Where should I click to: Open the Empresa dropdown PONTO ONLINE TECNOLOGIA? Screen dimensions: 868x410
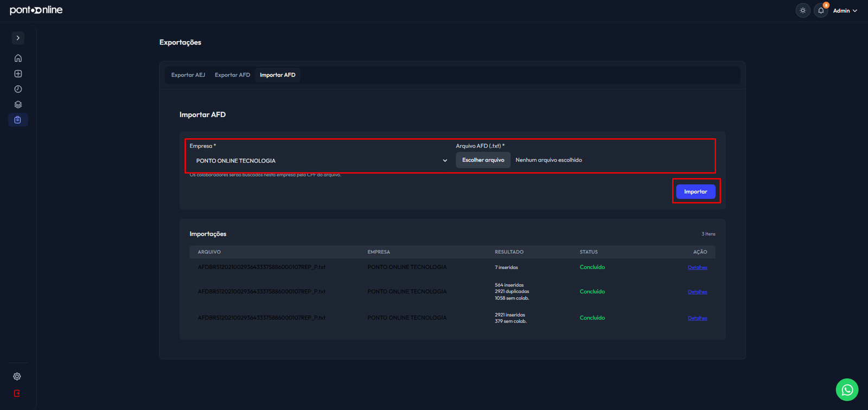click(x=320, y=161)
